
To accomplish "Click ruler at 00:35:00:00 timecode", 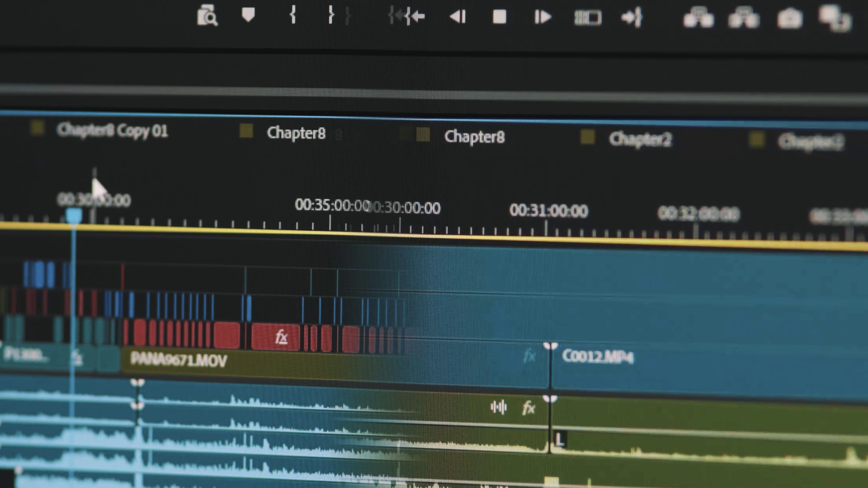I will 332,205.
